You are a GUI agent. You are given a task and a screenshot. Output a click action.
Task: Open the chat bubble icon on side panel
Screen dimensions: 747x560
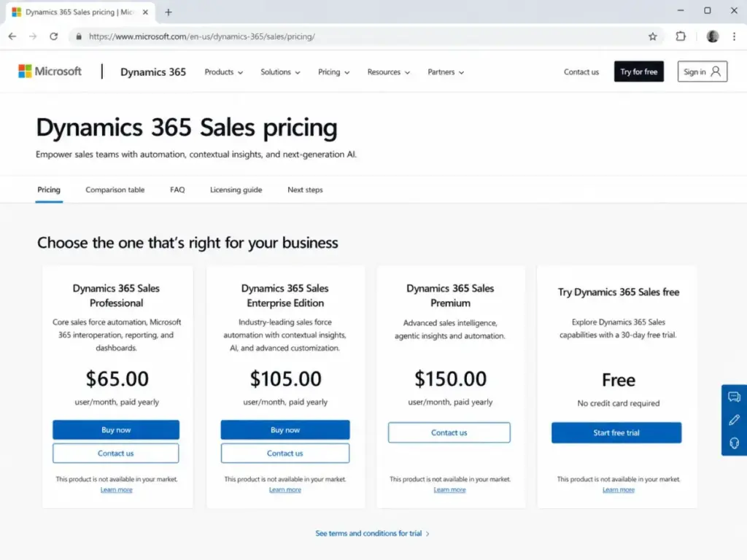[x=734, y=397]
